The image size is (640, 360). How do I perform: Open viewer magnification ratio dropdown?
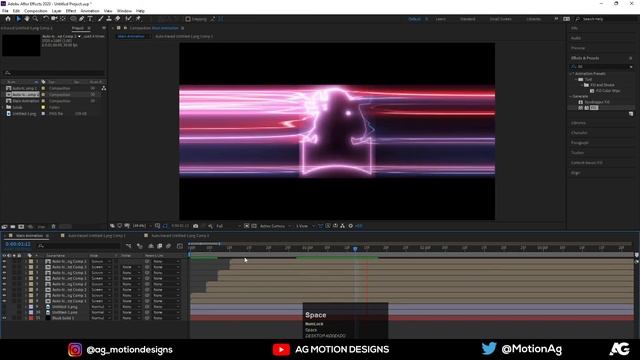pos(142,226)
